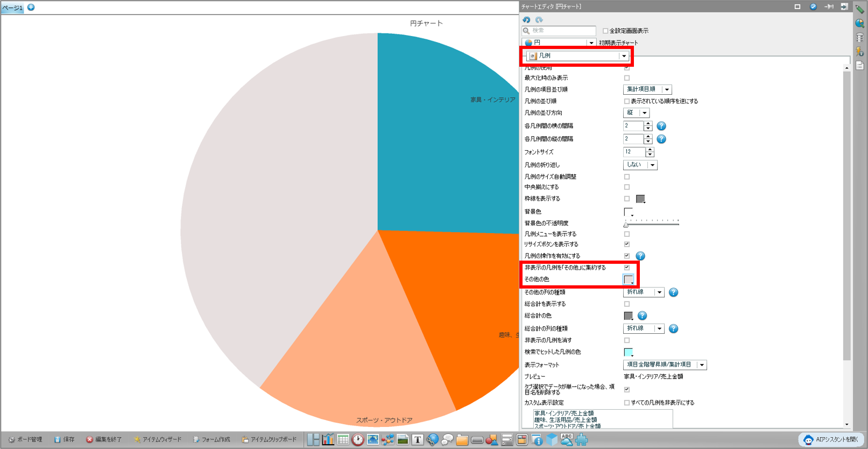Check すべての凡例を非表示にする option

click(x=627, y=403)
